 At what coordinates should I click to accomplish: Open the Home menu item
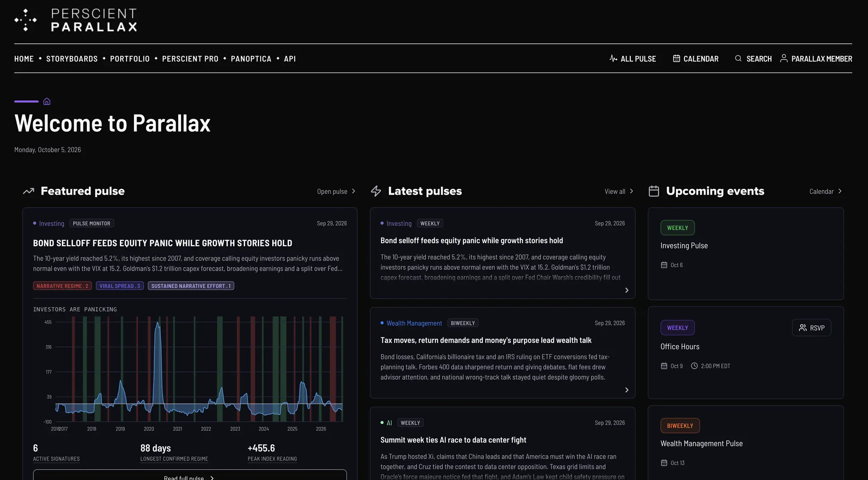[x=24, y=59]
